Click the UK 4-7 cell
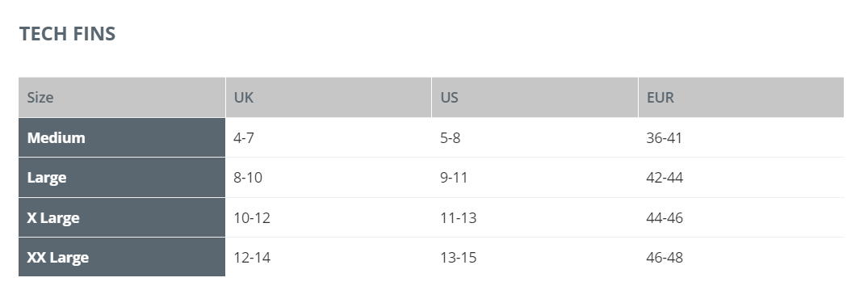 pyautogui.click(x=329, y=137)
